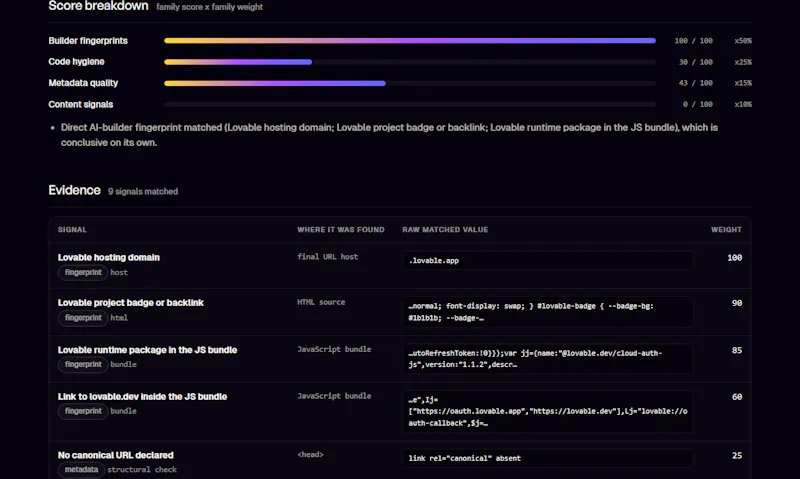The height and width of the screenshot is (479, 800).
Task: Click the Code hygiene progress bar
Action: pyautogui.click(x=410, y=62)
